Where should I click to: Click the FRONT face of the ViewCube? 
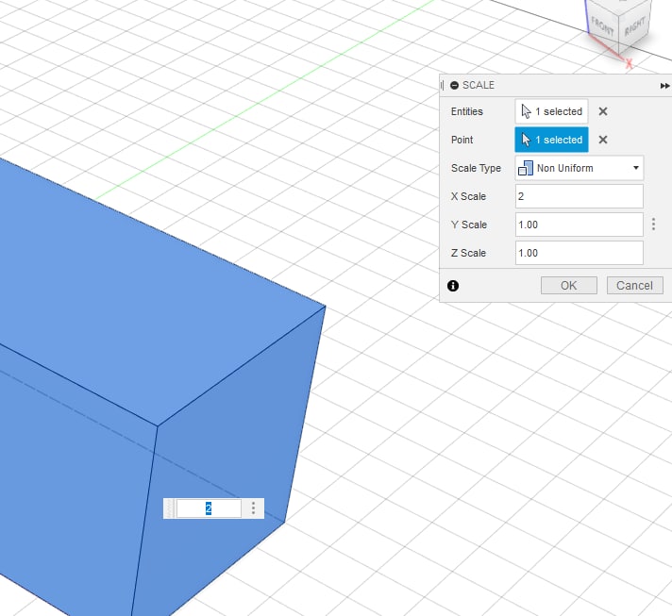tap(602, 26)
